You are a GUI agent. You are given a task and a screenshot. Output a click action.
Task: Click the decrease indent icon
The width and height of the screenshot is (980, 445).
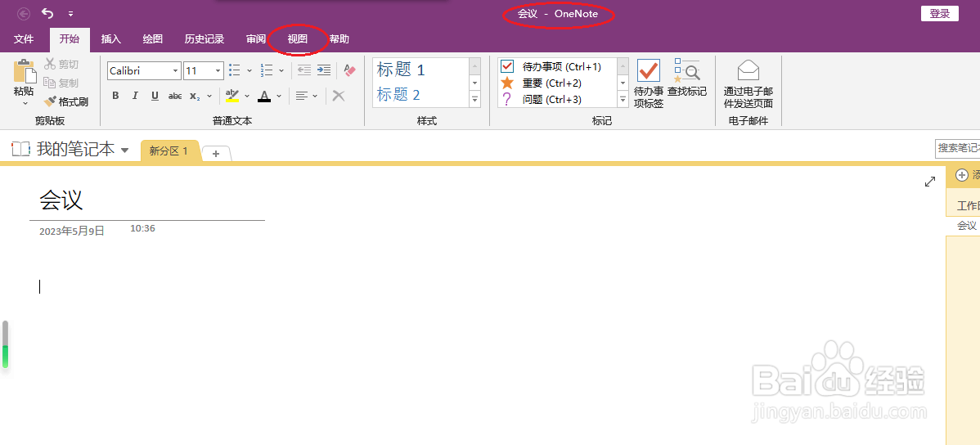click(303, 70)
